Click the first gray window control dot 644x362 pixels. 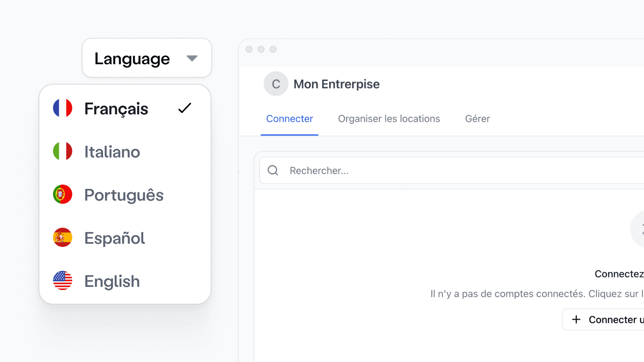point(249,49)
